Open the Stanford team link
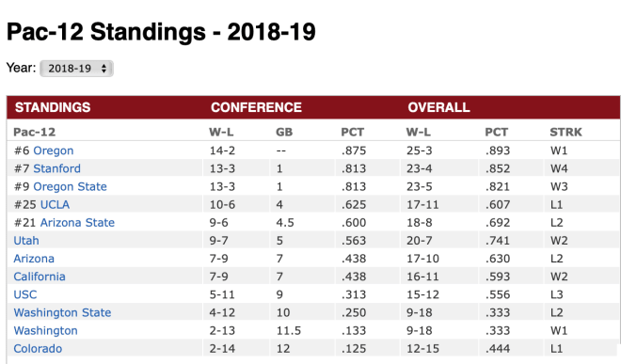Viewport: 621px width, 364px height. point(56,168)
